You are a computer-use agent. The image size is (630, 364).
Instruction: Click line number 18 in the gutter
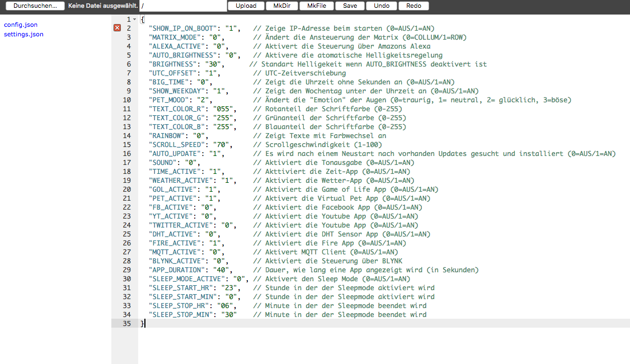point(126,172)
